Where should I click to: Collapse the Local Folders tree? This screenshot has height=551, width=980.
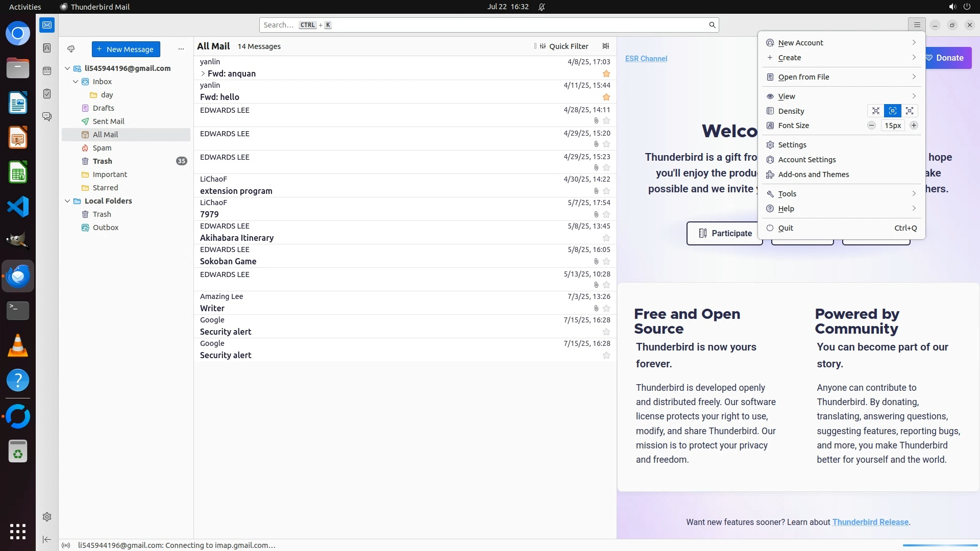coord(67,201)
